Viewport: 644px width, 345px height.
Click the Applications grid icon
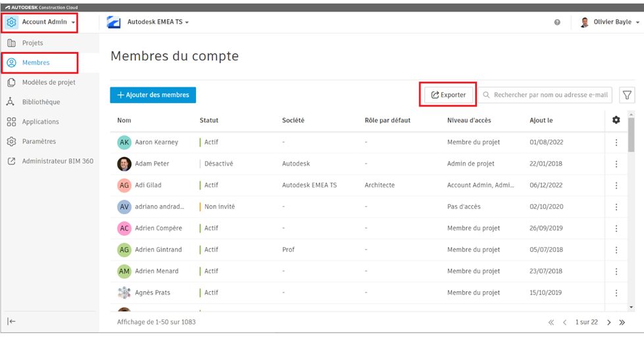pyautogui.click(x=11, y=122)
